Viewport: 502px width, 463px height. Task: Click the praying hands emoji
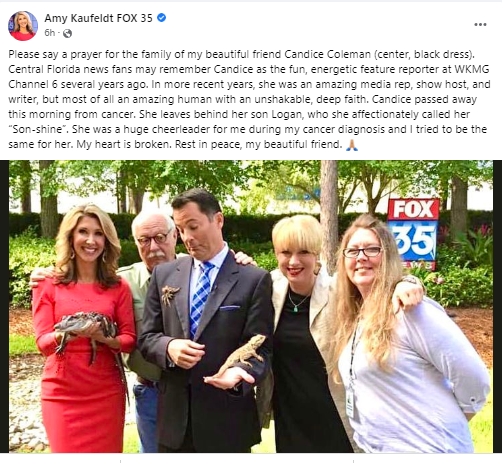point(352,145)
